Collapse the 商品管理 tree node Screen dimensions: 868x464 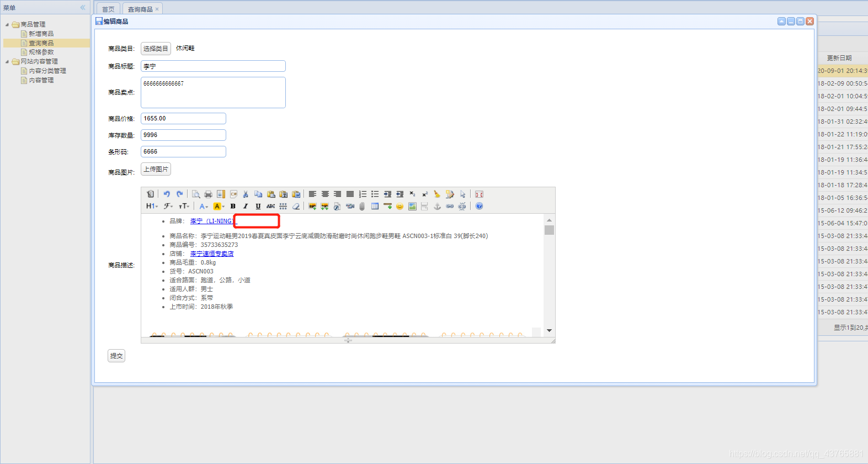7,24
